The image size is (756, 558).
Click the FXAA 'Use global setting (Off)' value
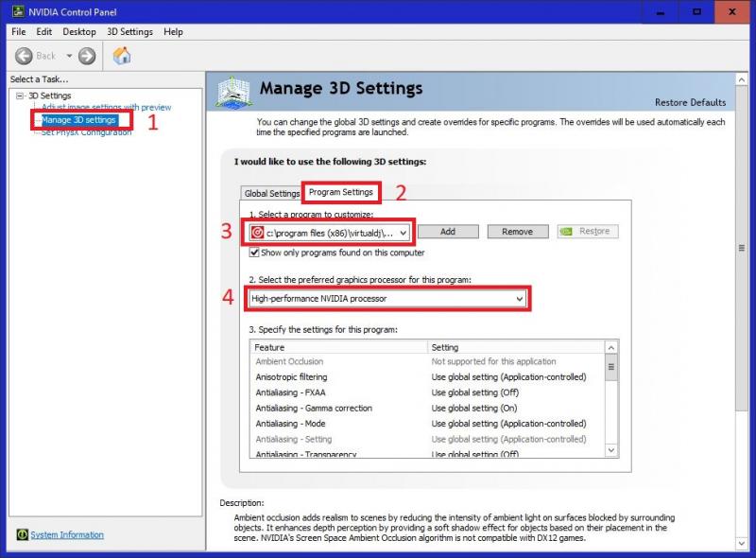click(x=475, y=392)
